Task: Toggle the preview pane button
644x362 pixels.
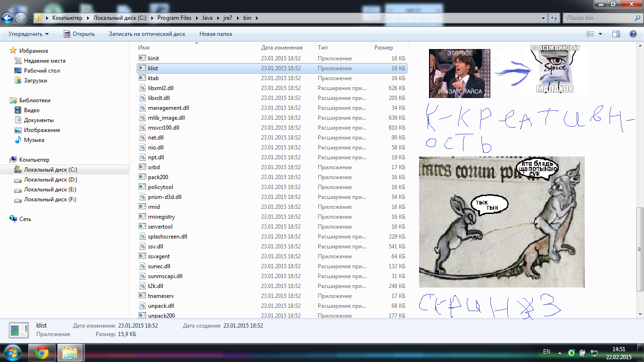Action: 616,34
